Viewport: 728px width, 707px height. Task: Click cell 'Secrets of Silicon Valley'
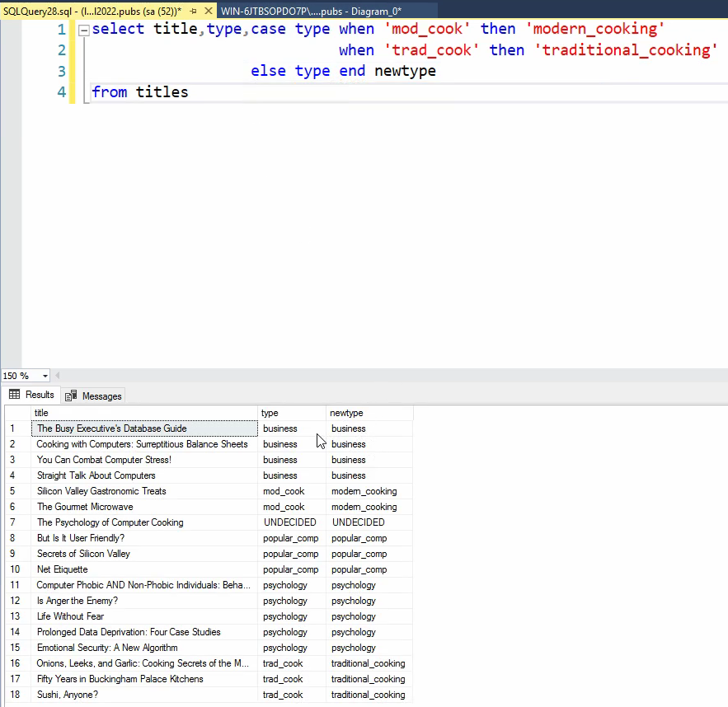coord(144,554)
